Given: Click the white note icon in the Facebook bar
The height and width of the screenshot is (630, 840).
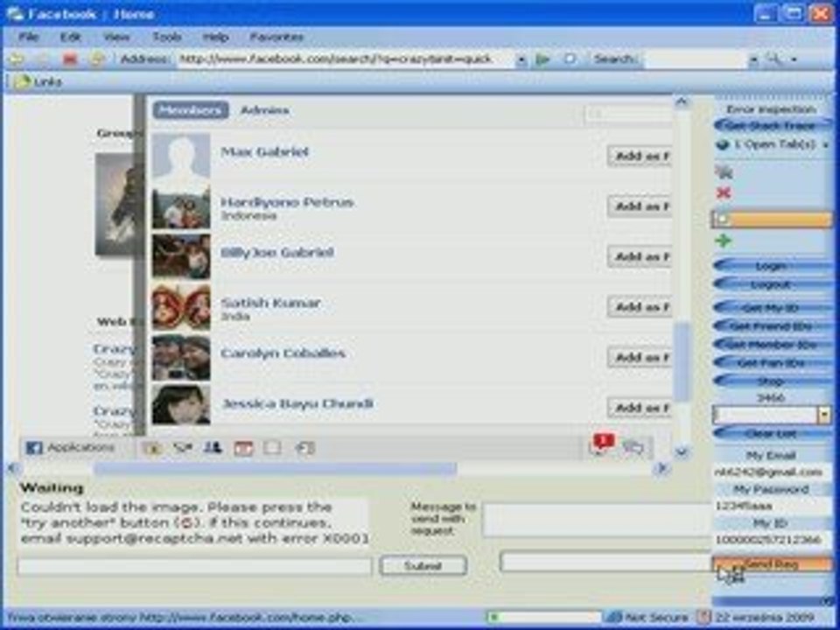Looking at the screenshot, I should (273, 447).
